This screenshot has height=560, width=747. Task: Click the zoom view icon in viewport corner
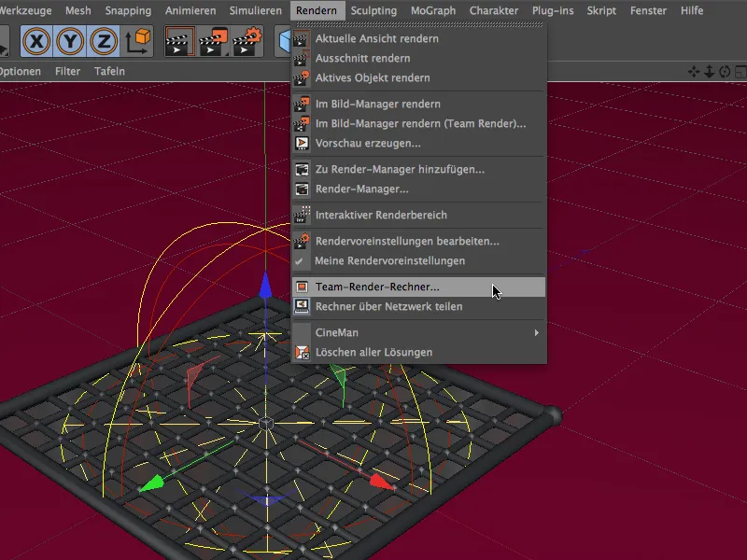tap(710, 72)
